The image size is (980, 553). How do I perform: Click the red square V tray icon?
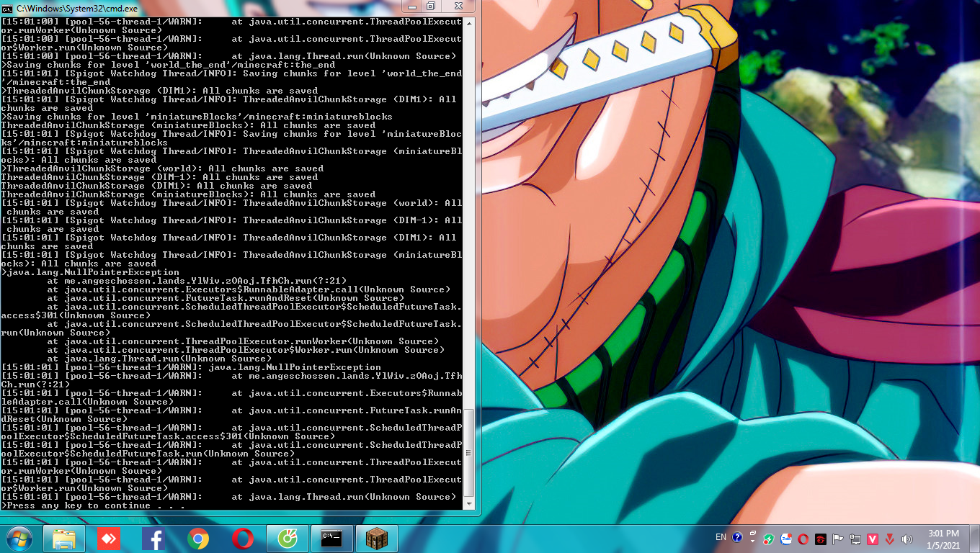point(873,539)
